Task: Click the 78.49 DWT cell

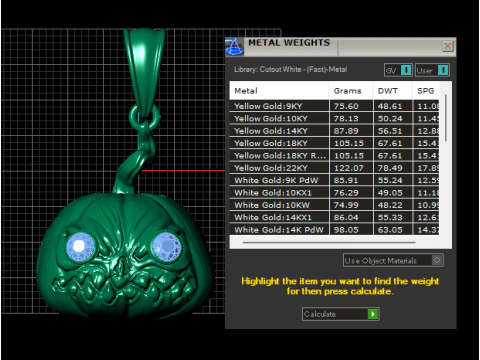Action: pyautogui.click(x=393, y=168)
